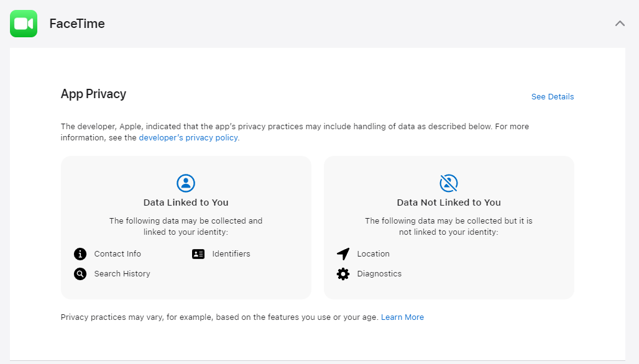Image resolution: width=639 pixels, height=364 pixels.
Task: Open the See Details link
Action: [x=552, y=96]
